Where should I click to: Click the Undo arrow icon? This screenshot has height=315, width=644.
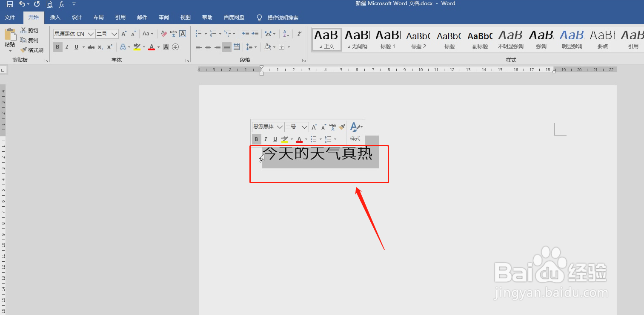pos(22,4)
